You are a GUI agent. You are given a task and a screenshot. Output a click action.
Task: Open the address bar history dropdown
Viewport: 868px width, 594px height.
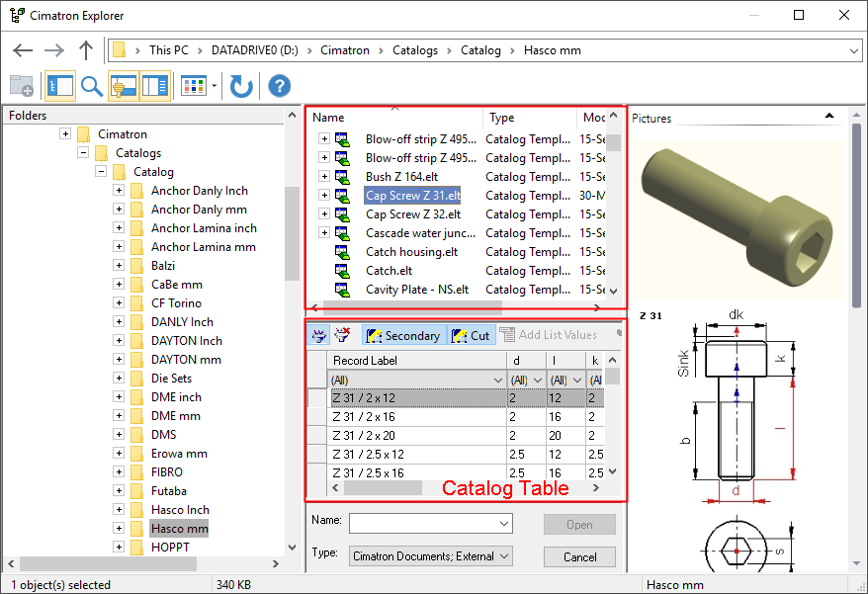point(853,51)
